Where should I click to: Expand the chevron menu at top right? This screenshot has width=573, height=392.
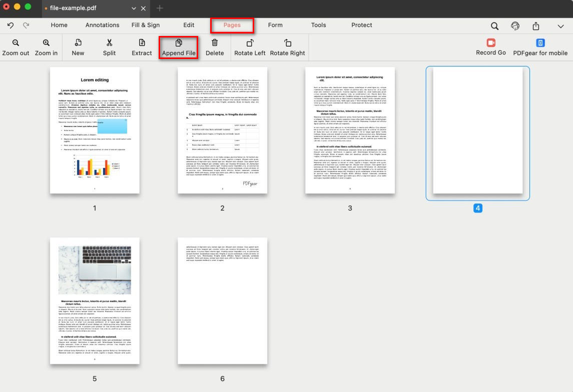point(560,26)
